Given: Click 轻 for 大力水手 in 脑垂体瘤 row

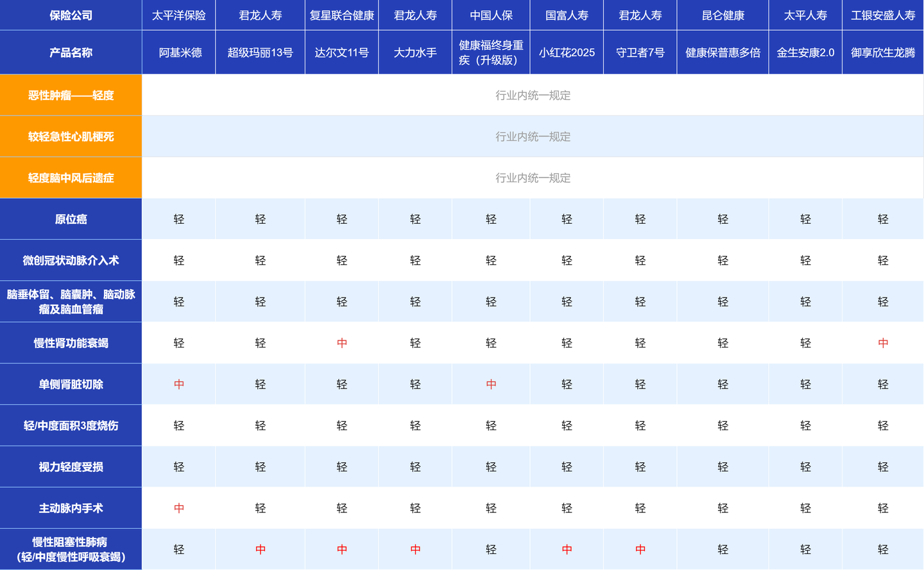Looking at the screenshot, I should [415, 301].
